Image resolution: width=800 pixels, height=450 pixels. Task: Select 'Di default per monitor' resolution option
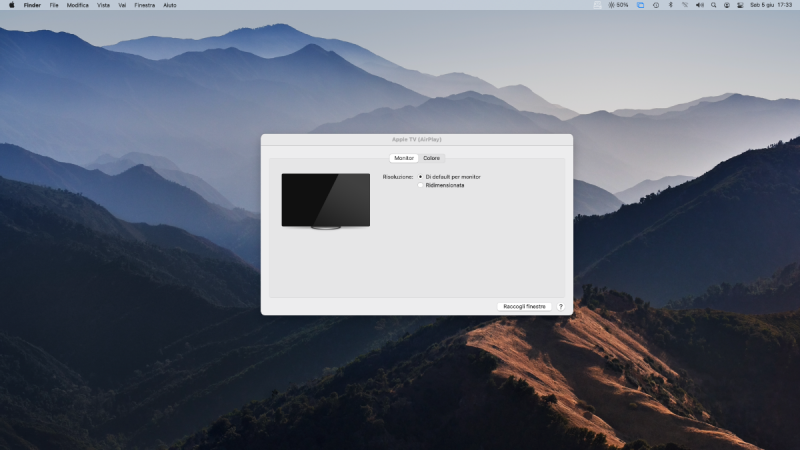point(420,176)
